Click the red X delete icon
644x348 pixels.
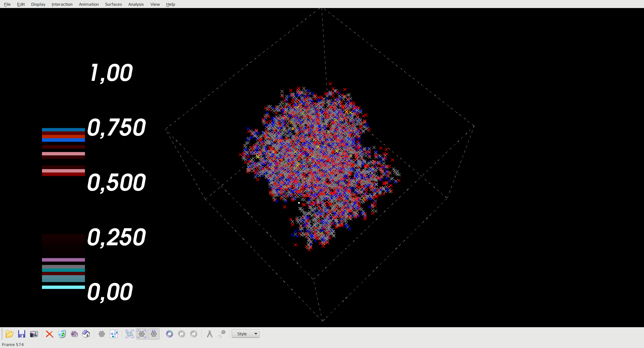[x=50, y=334]
